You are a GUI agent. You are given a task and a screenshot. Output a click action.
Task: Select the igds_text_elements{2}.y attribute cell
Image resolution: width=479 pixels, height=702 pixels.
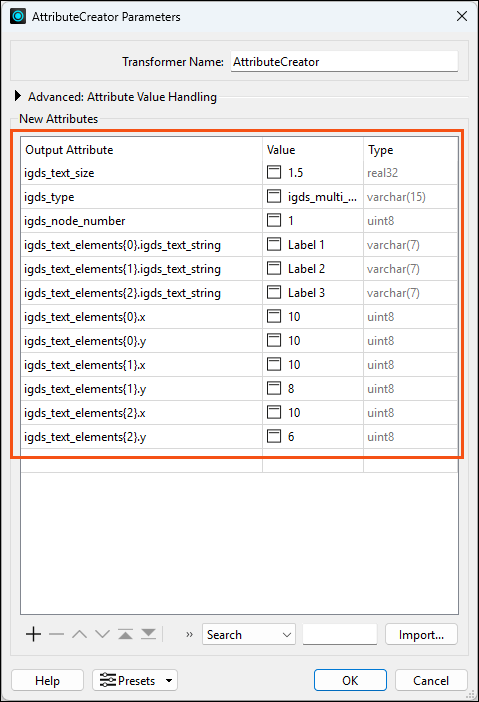[x=141, y=437]
